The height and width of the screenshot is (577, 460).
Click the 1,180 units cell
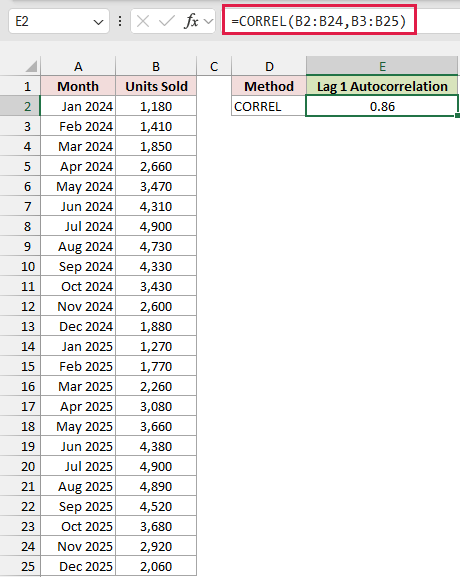(156, 106)
